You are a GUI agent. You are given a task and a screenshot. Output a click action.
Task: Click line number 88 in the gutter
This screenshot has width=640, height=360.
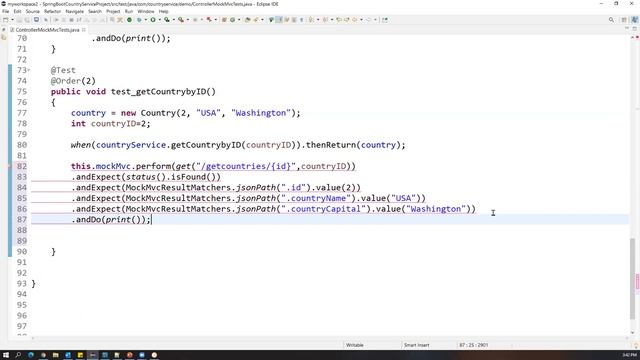pos(22,230)
